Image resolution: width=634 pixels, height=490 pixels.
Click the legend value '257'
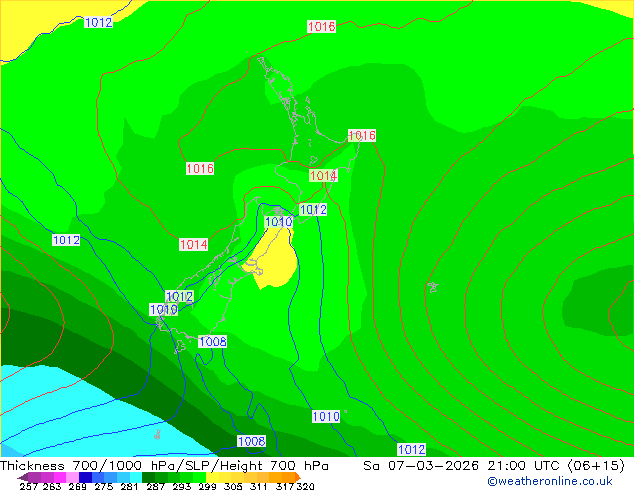click(29, 486)
